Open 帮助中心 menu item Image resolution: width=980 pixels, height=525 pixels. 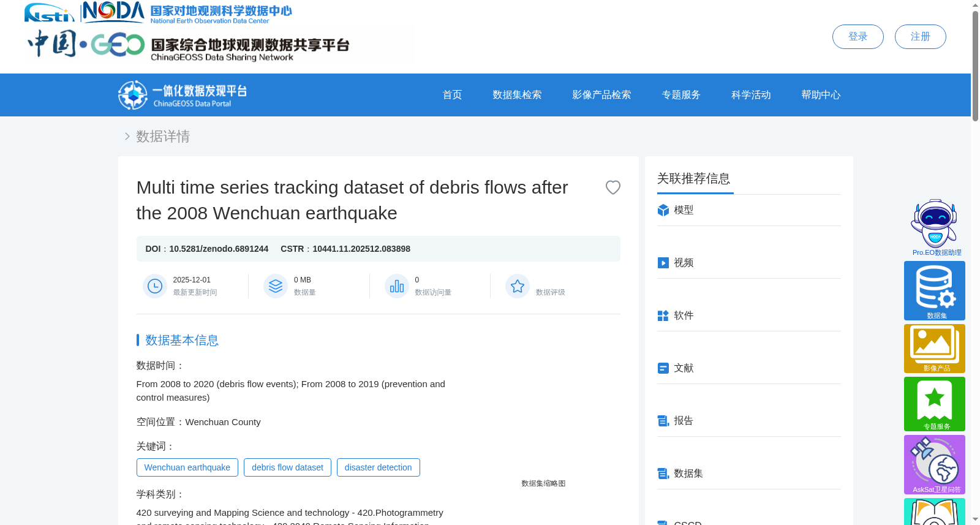point(821,95)
